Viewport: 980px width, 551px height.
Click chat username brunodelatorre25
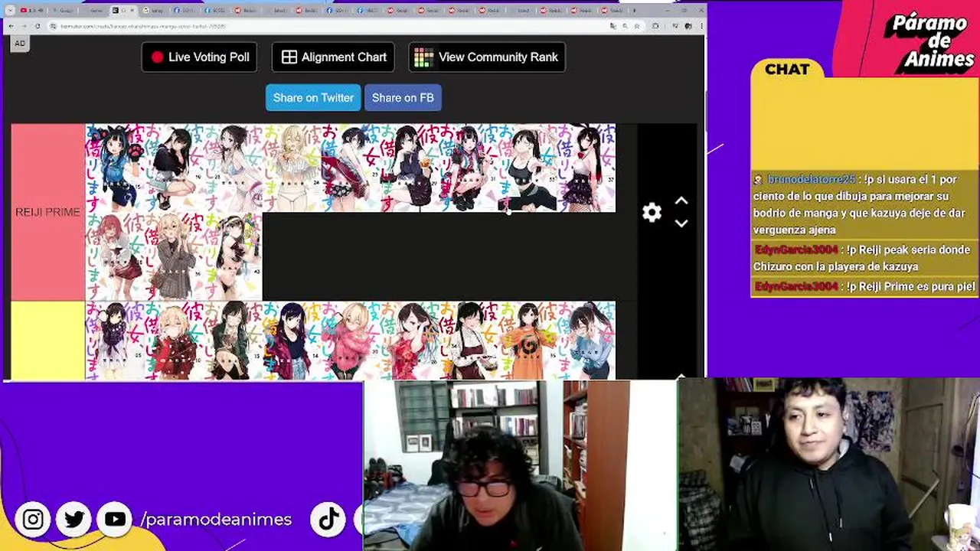pyautogui.click(x=811, y=179)
